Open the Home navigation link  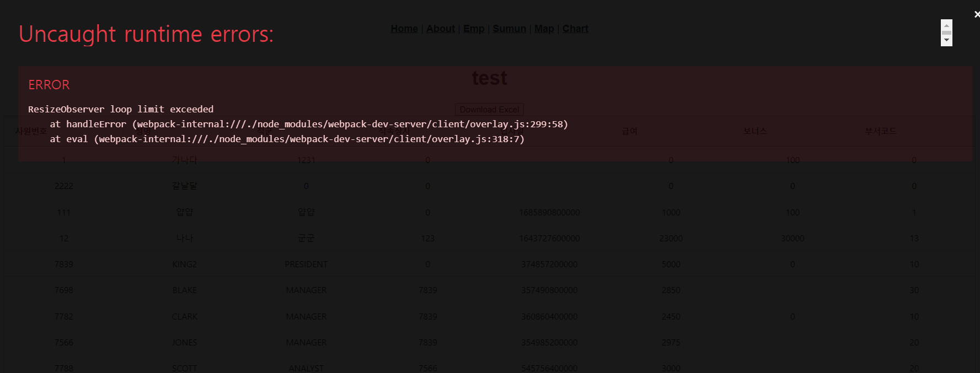click(404, 29)
